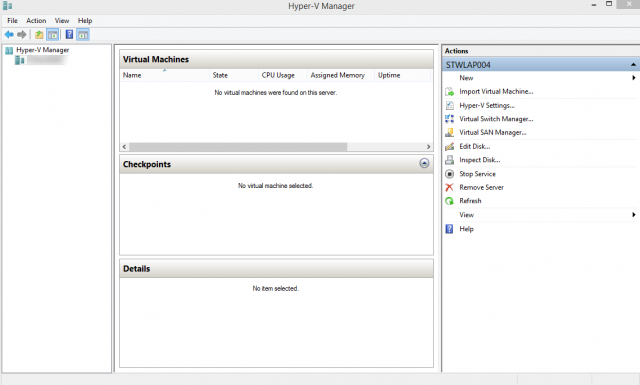640x385 pixels.
Task: Click the Virtual Machines horizontal scrollbar right arrow
Action: pyautogui.click(x=428, y=147)
